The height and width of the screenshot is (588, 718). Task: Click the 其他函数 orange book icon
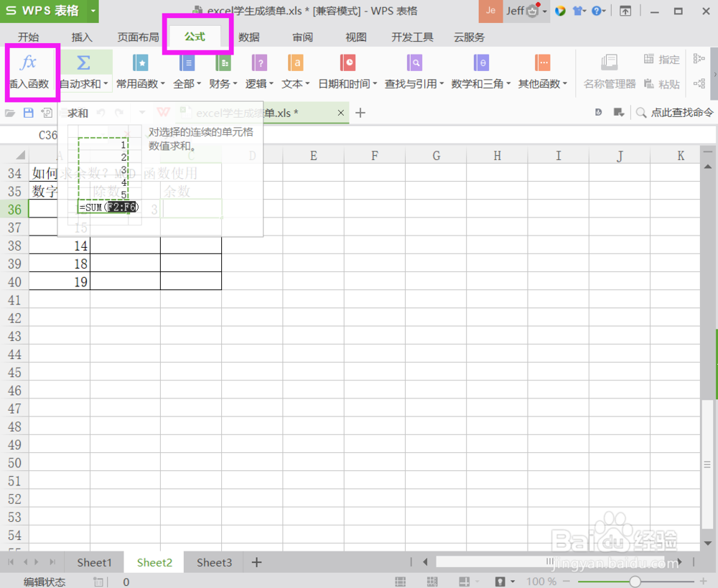[542, 62]
